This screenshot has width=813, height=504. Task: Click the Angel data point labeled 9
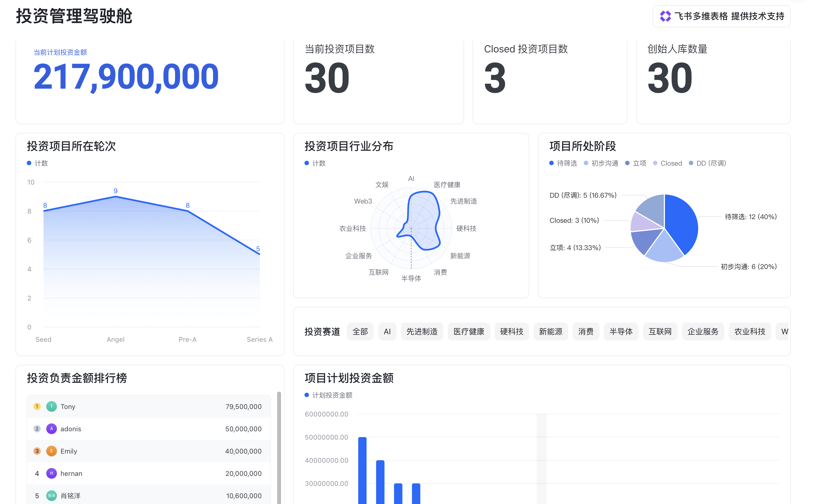tap(116, 197)
